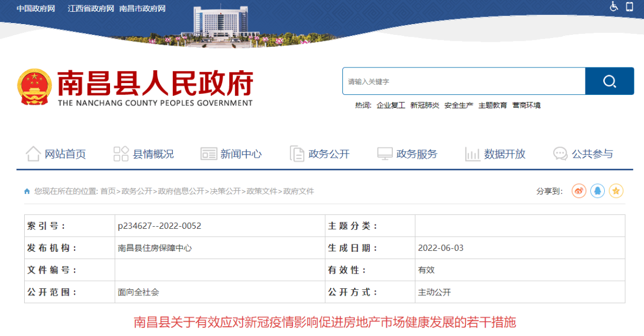
Task: Open the mobile version phone icon
Action: coord(629,6)
